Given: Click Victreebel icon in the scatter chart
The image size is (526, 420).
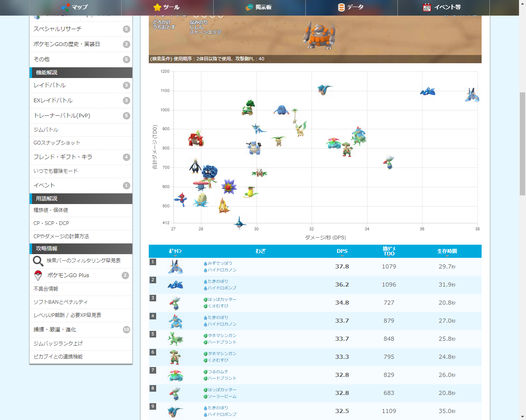Looking at the screenshot, I should click(x=251, y=192).
